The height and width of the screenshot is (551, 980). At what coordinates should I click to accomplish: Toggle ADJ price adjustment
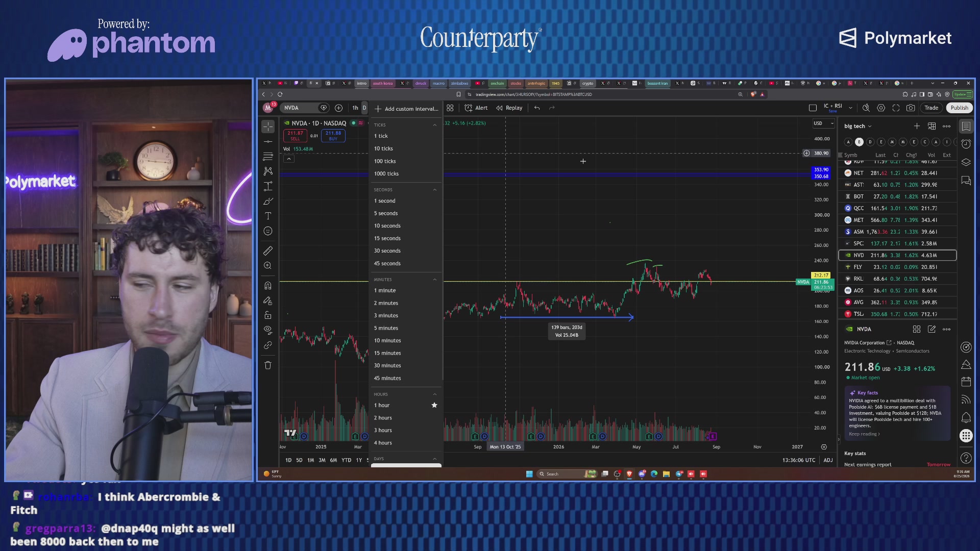point(828,460)
